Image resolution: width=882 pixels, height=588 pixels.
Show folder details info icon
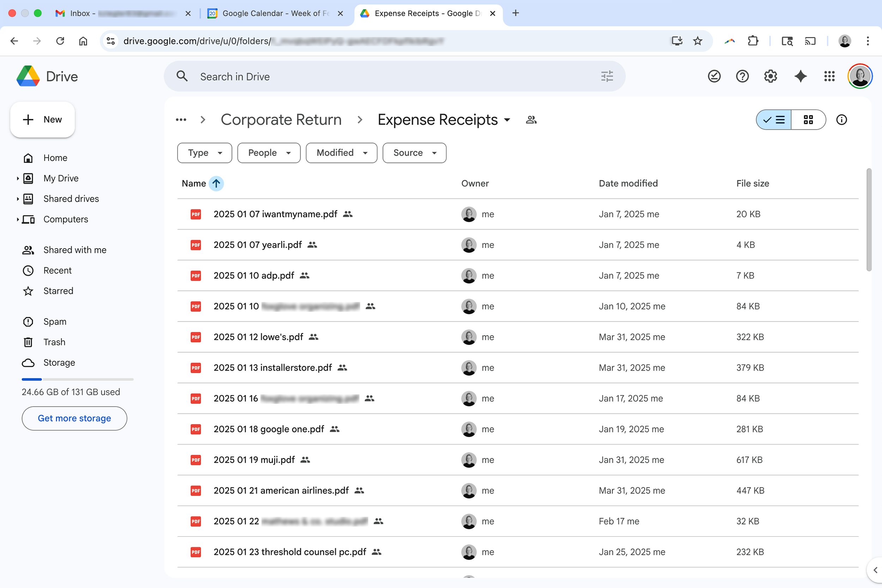[841, 120]
